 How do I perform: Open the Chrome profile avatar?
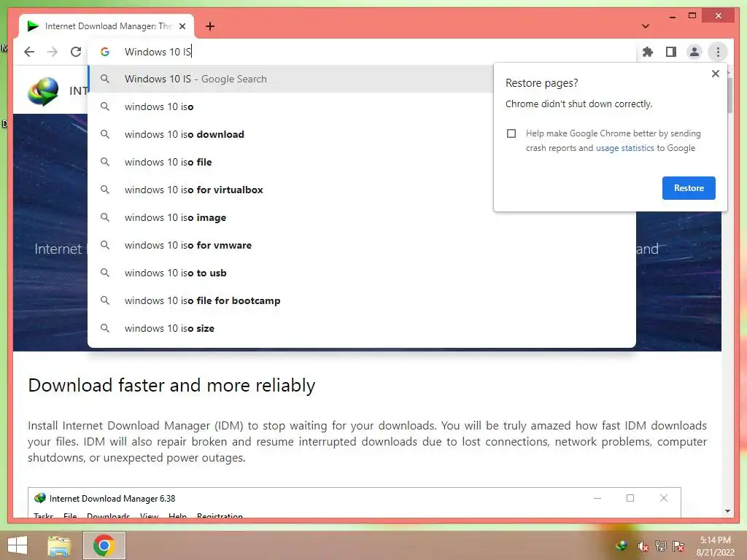[x=694, y=52]
